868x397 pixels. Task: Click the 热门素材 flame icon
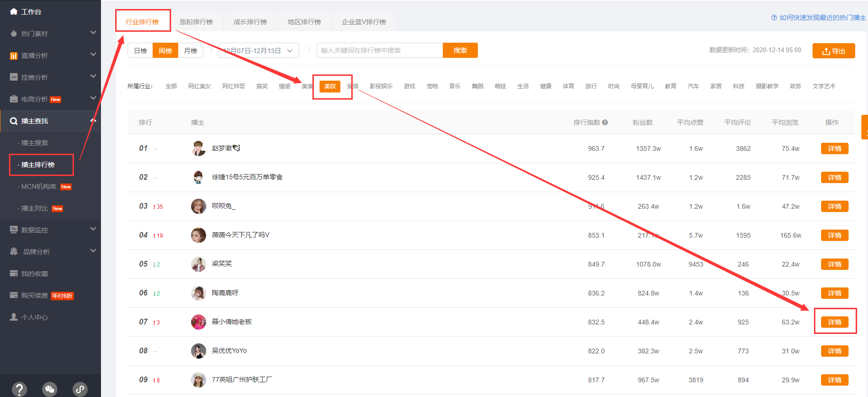point(14,34)
